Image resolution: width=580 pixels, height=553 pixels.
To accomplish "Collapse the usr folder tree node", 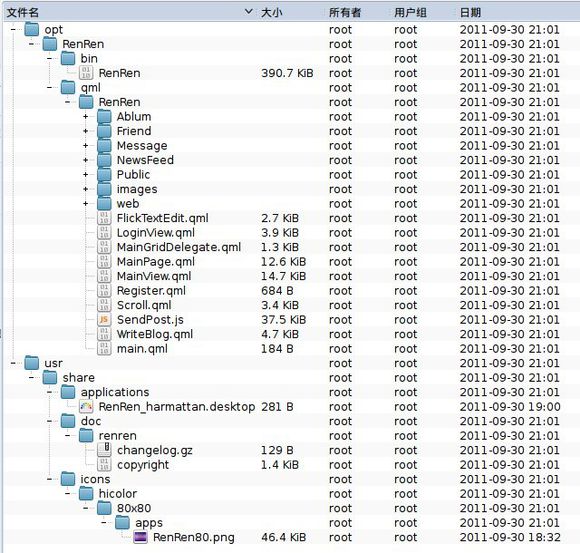I will [14, 363].
